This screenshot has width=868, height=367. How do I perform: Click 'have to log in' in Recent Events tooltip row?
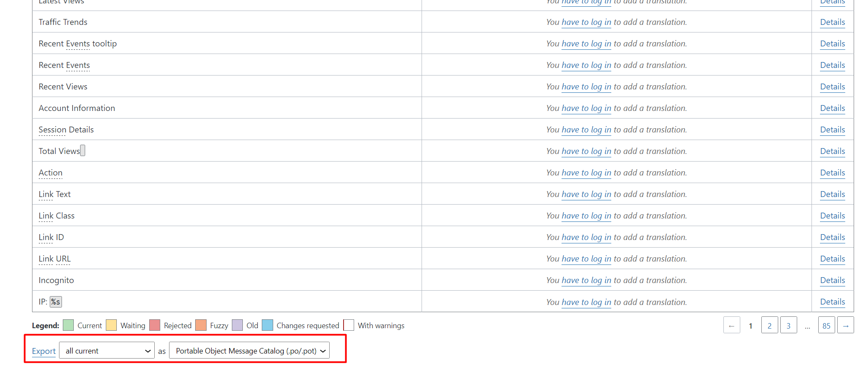pyautogui.click(x=586, y=44)
